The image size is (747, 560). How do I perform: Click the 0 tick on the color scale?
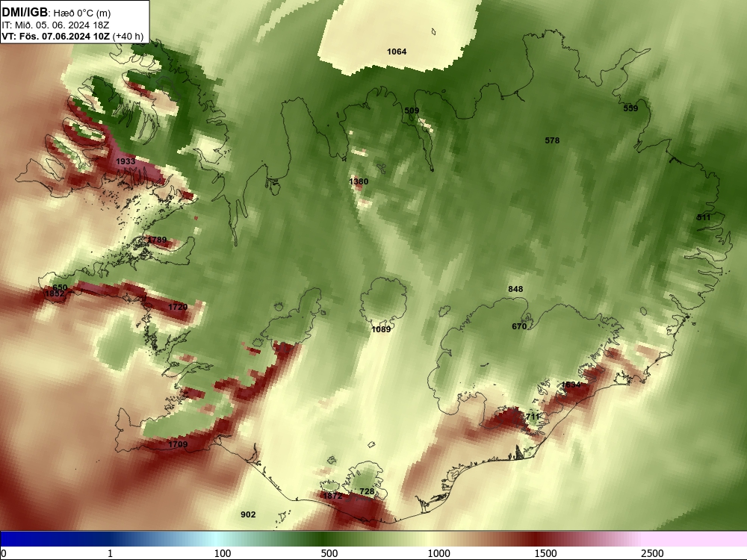tap(4, 553)
